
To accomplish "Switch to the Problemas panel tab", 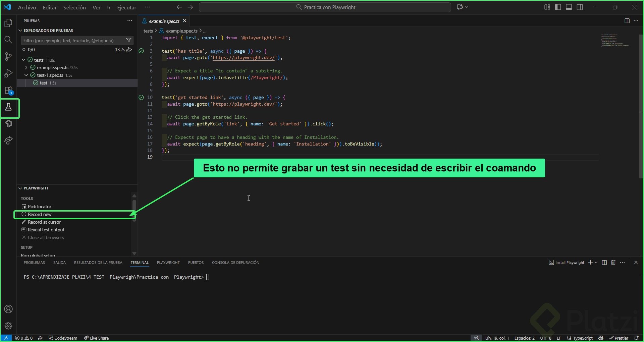I will tap(34, 263).
